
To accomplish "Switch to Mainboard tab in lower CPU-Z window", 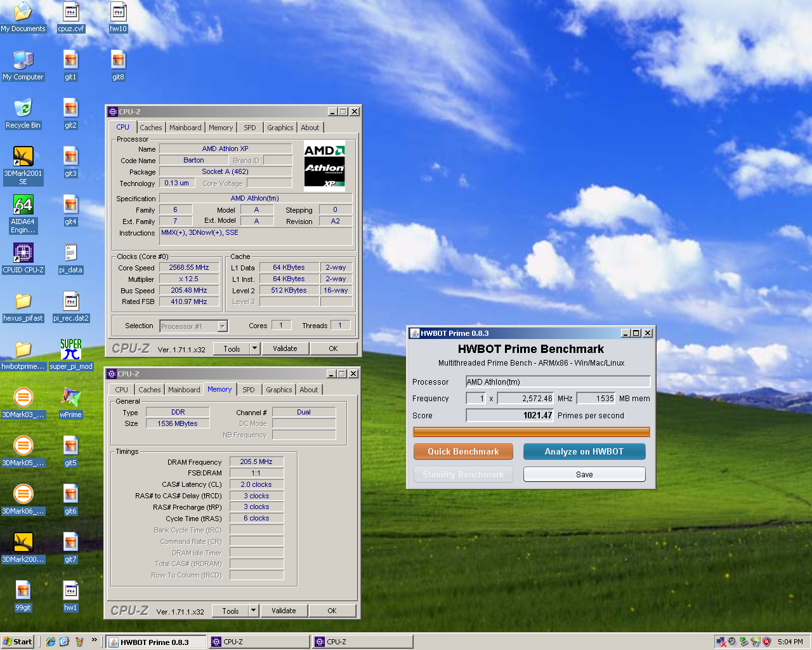I will [x=184, y=390].
